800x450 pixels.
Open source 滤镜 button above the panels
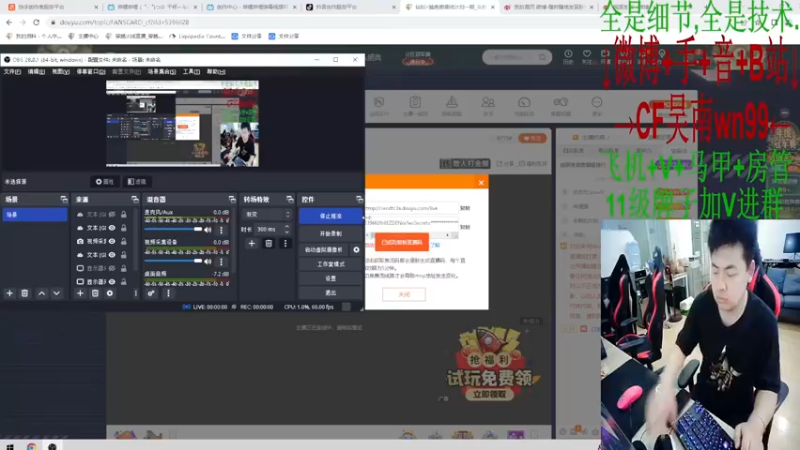(137, 182)
